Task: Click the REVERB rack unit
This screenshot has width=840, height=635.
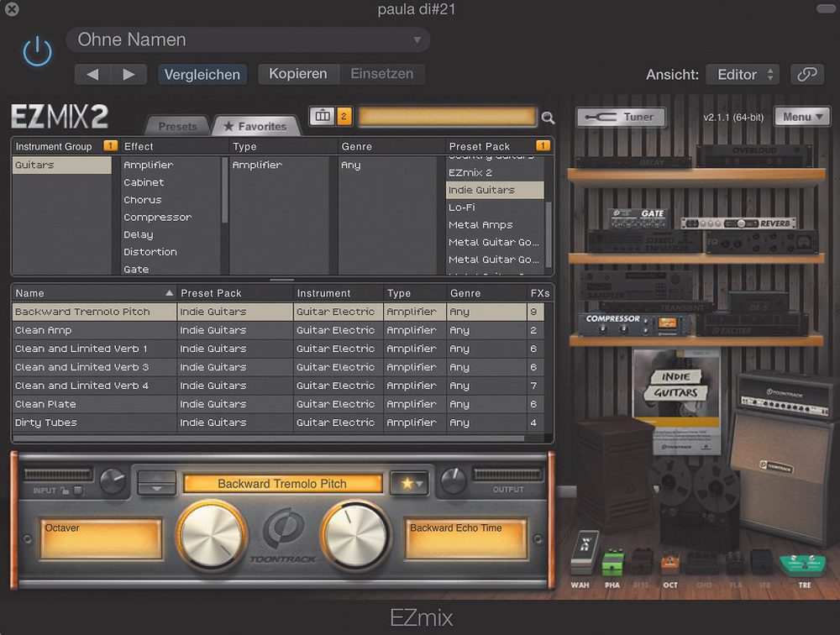Action: pos(738,223)
